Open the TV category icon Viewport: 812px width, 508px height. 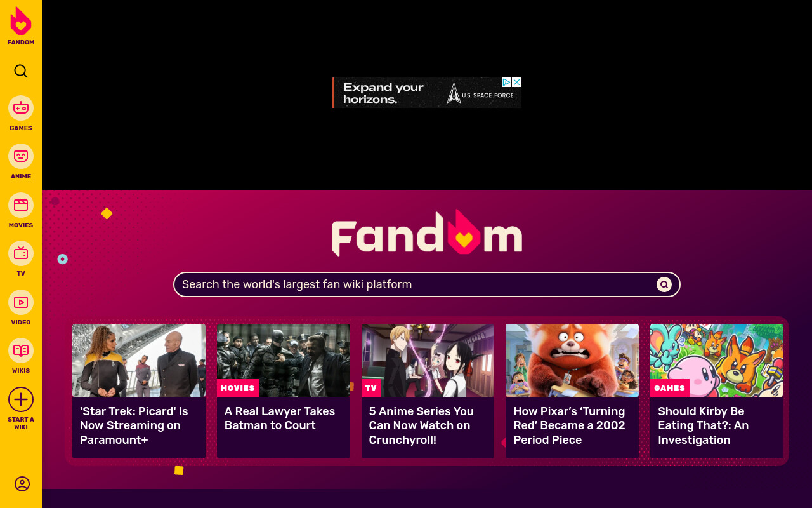21,253
